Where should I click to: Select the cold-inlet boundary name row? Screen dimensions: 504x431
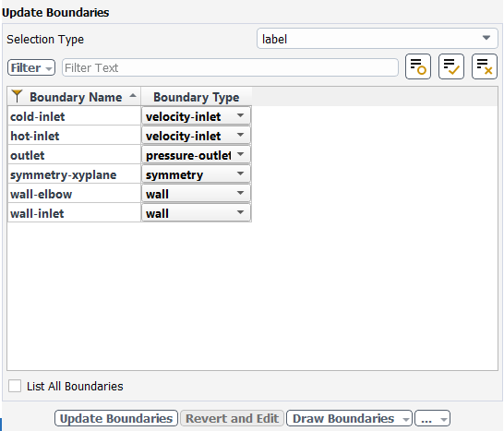tap(74, 116)
